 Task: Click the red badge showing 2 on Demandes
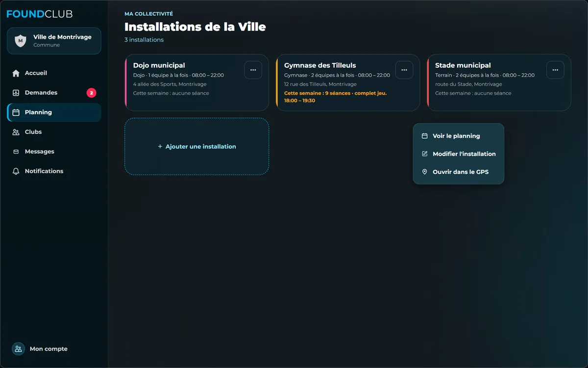click(92, 93)
